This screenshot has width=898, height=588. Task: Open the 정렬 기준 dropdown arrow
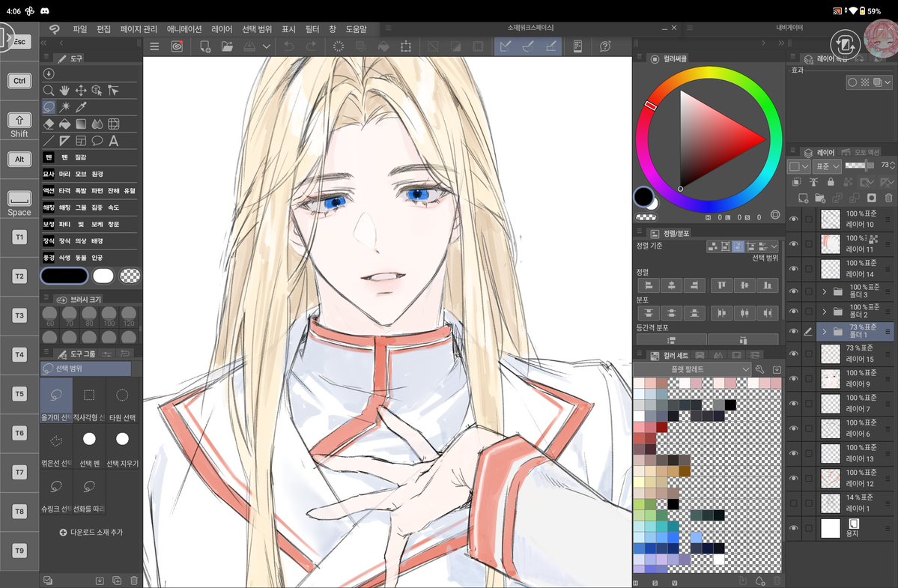[x=774, y=246]
